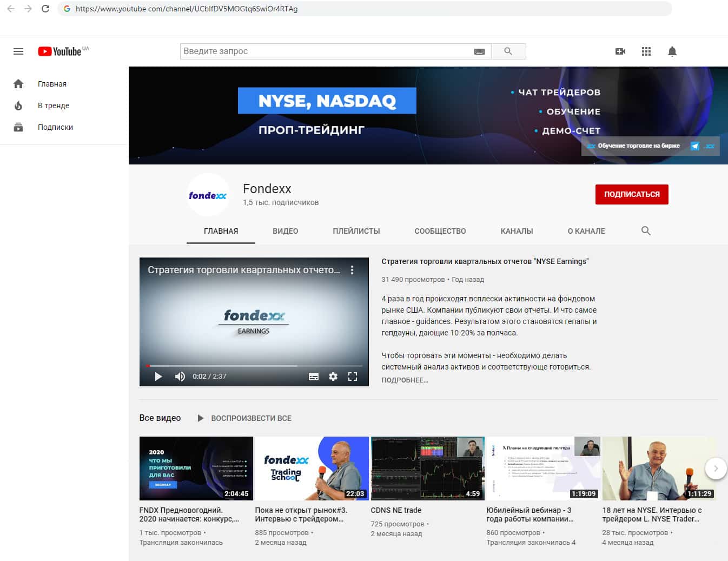728x561 pixels.
Task: Open video player settings gear
Action: (333, 377)
